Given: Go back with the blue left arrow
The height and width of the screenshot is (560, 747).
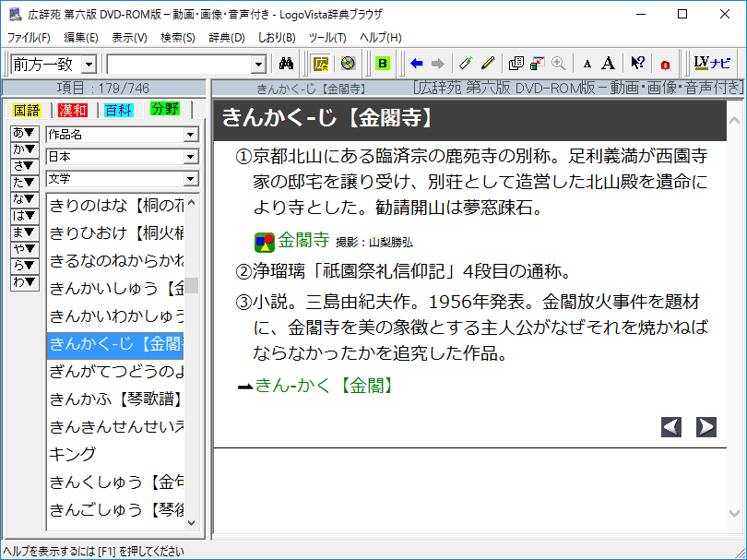Looking at the screenshot, I should (x=417, y=64).
